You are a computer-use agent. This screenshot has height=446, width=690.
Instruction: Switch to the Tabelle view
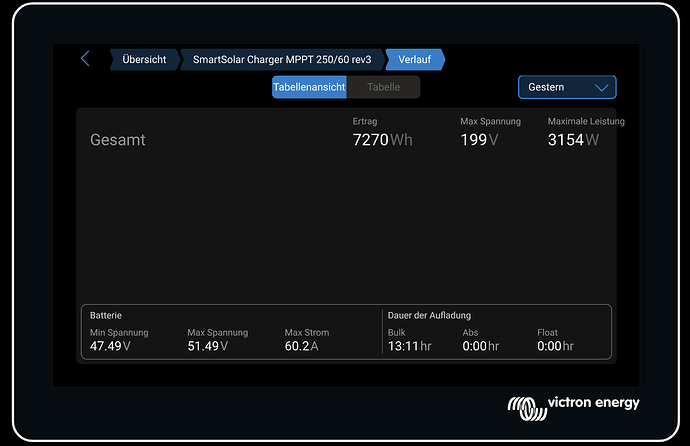coord(383,87)
